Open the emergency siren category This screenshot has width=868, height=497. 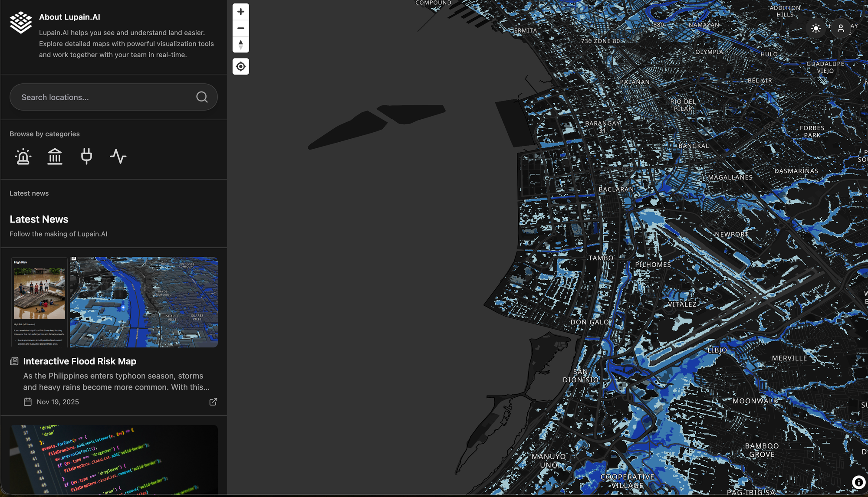point(23,156)
